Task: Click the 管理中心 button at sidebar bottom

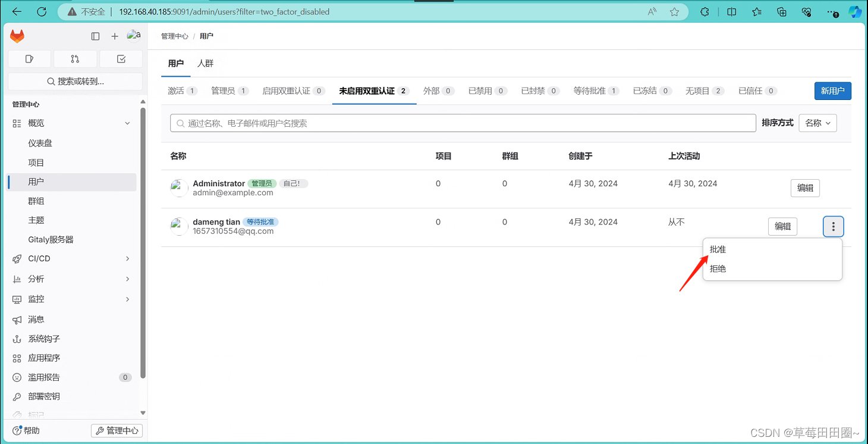Action: pos(117,430)
